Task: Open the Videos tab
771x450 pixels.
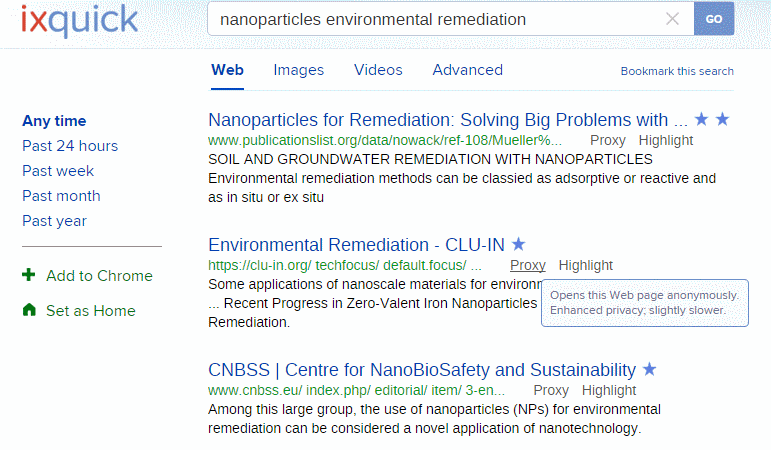Action: click(x=378, y=70)
